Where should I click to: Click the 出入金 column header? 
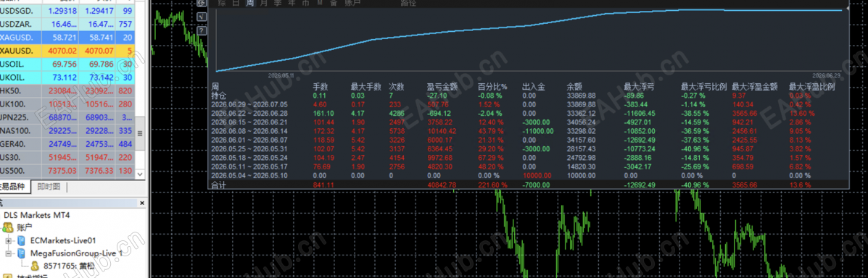534,87
